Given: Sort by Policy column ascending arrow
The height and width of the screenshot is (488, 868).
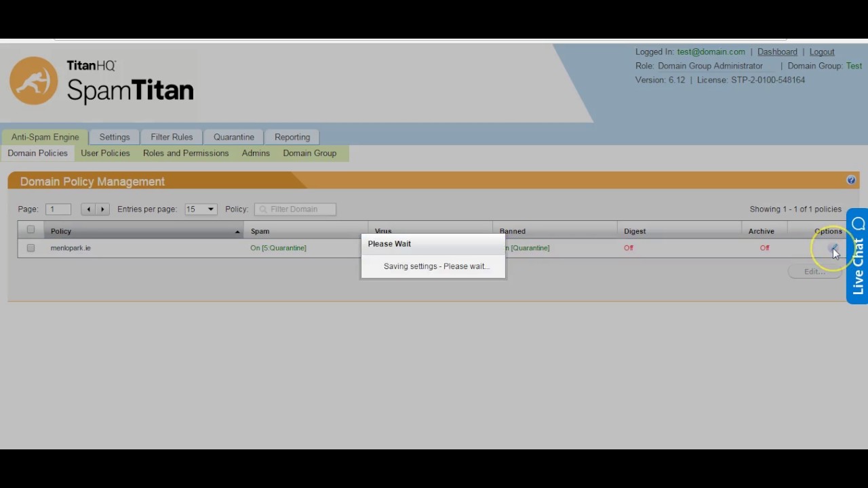Looking at the screenshot, I should 237,232.
